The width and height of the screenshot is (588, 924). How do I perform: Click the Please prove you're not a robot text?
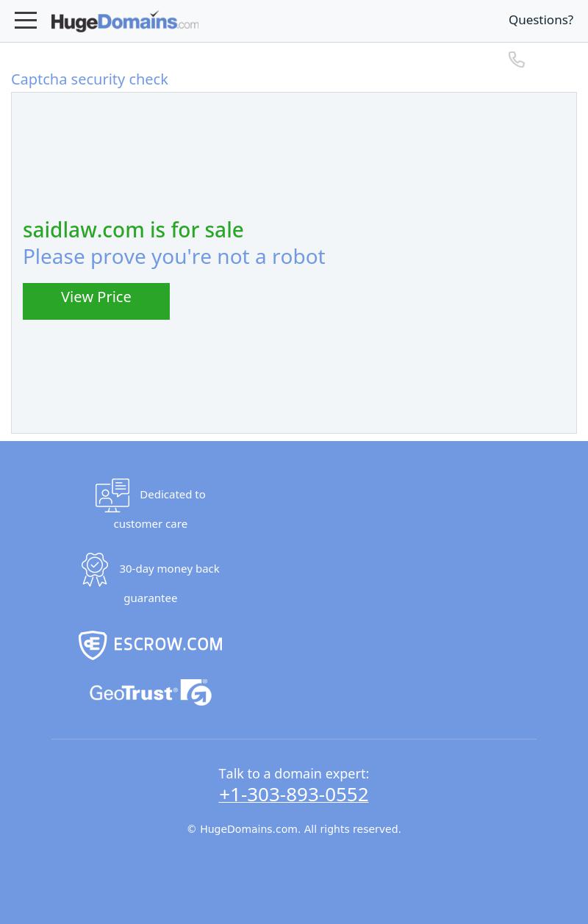174,257
